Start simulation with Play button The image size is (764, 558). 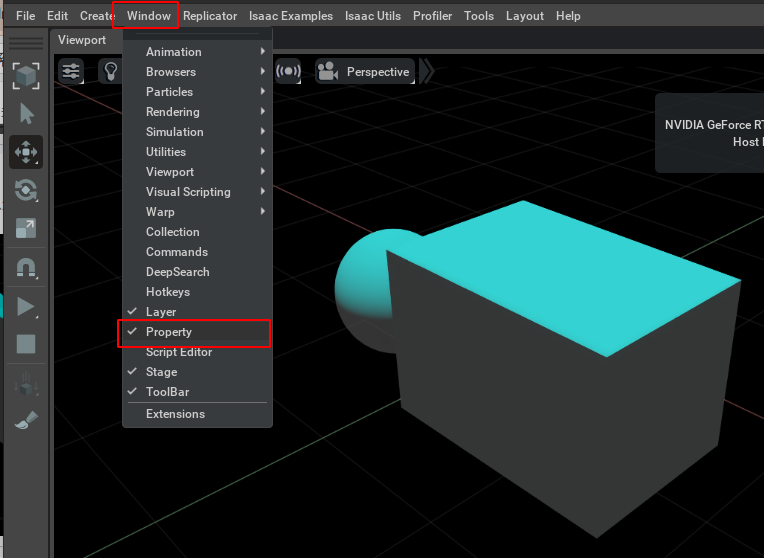click(x=26, y=307)
